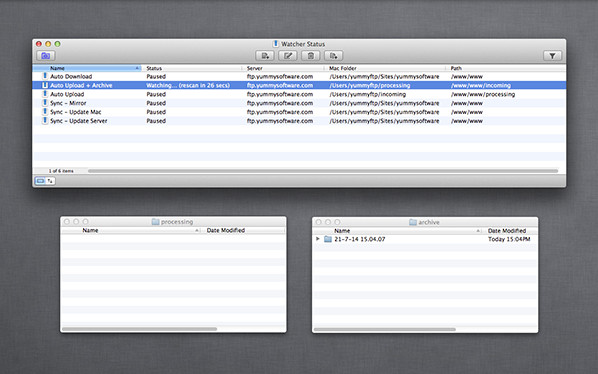Click the folder proxy icon in archive title bar
This screenshot has width=598, height=374.
point(413,222)
